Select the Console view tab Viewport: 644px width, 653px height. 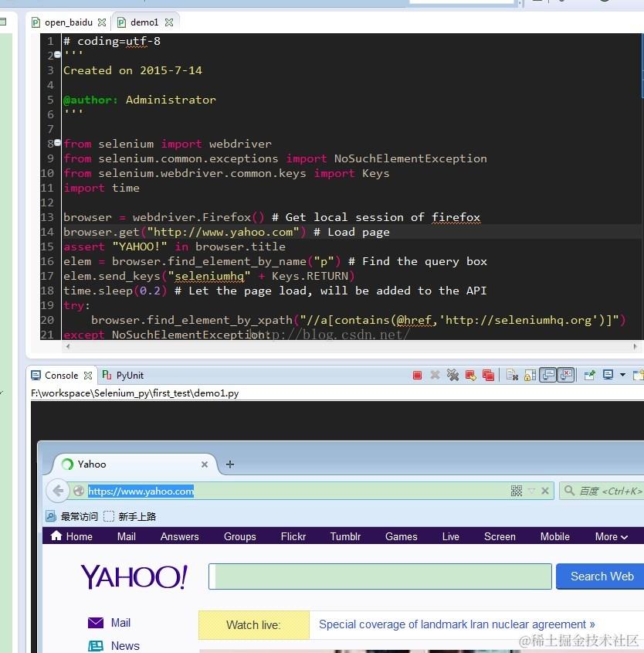[x=61, y=376]
